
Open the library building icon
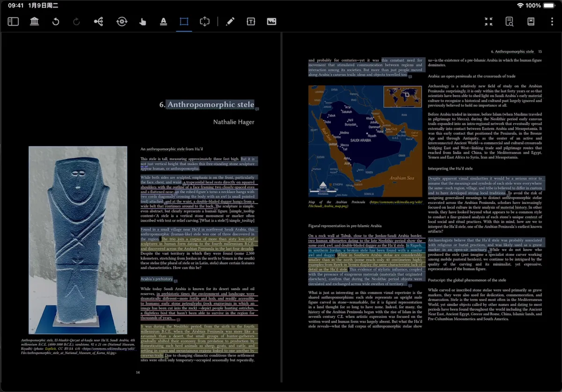[34, 22]
